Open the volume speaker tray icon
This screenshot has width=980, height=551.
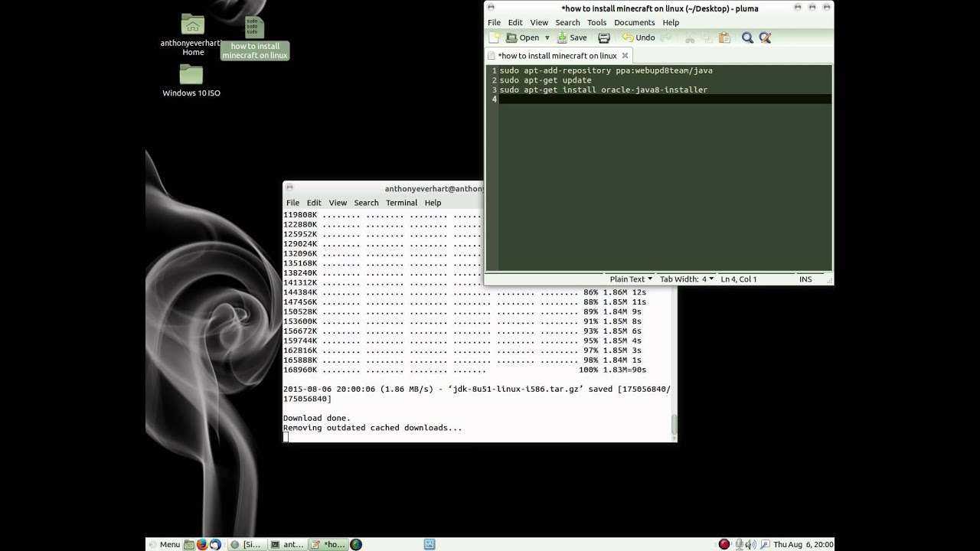click(751, 545)
